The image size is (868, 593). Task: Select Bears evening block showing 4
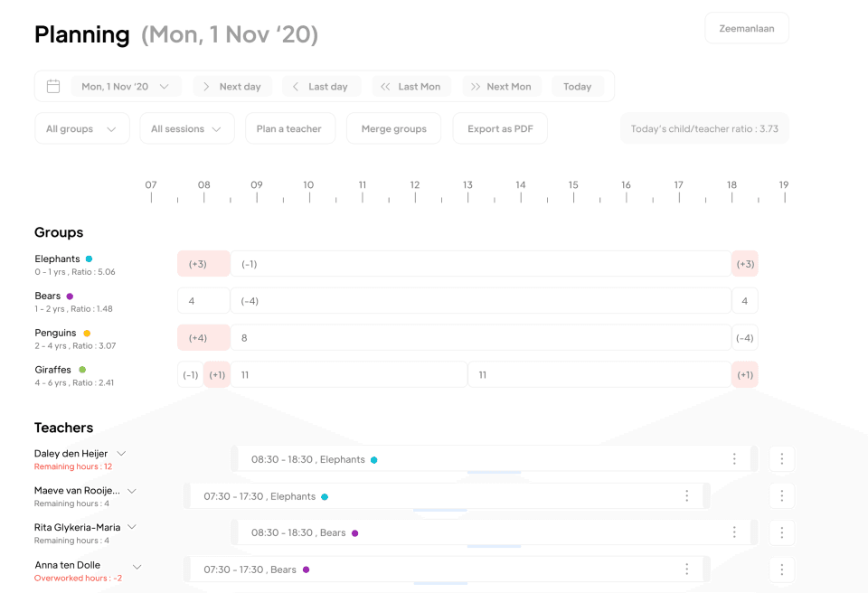pos(745,301)
